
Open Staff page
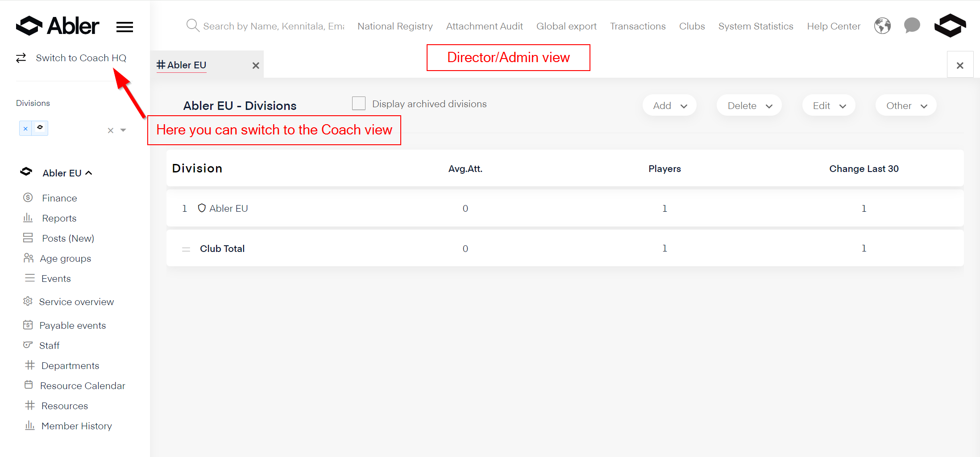coord(49,345)
